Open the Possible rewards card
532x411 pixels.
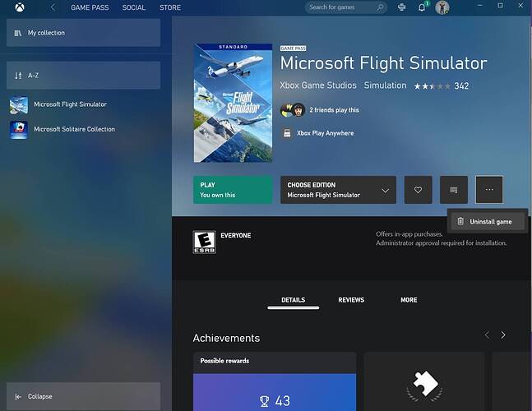click(x=275, y=381)
